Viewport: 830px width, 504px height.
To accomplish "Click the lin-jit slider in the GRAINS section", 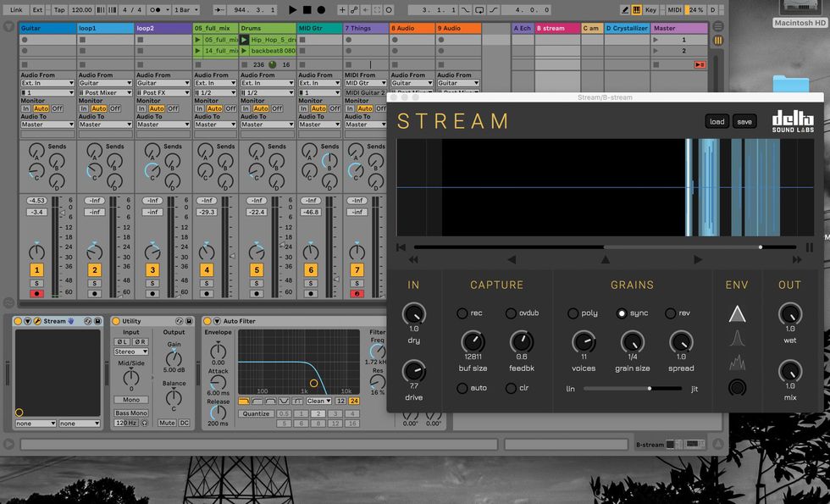I will click(632, 389).
